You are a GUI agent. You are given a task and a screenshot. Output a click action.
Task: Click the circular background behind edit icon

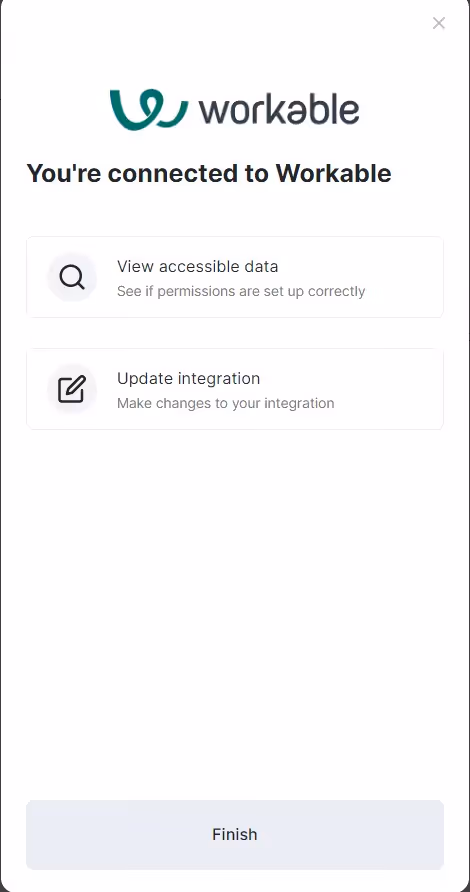(x=72, y=390)
